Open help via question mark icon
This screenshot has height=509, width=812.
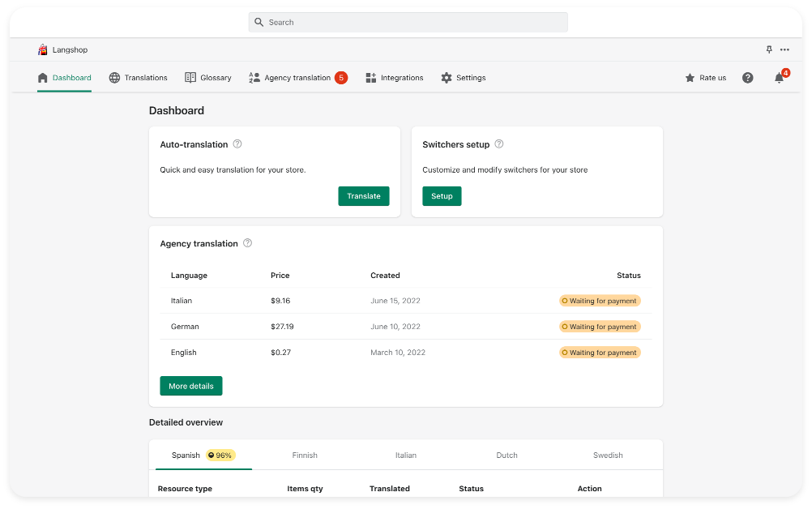coord(748,78)
